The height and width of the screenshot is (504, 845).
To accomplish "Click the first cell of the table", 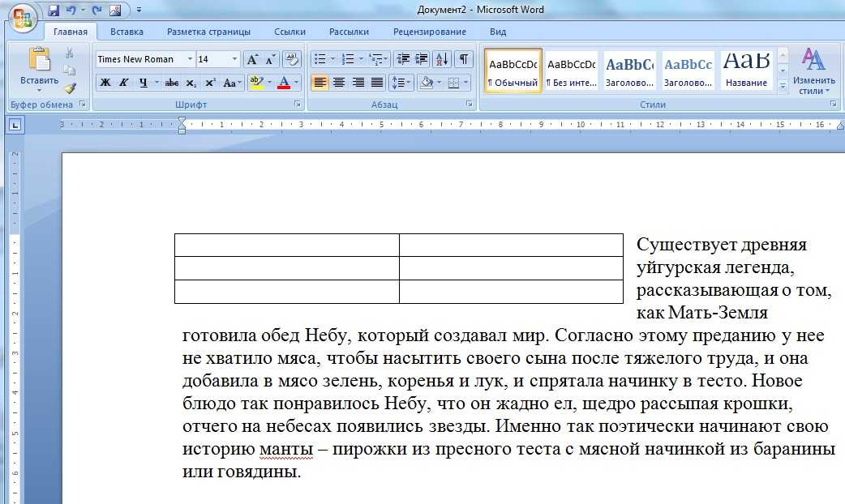I will [287, 245].
